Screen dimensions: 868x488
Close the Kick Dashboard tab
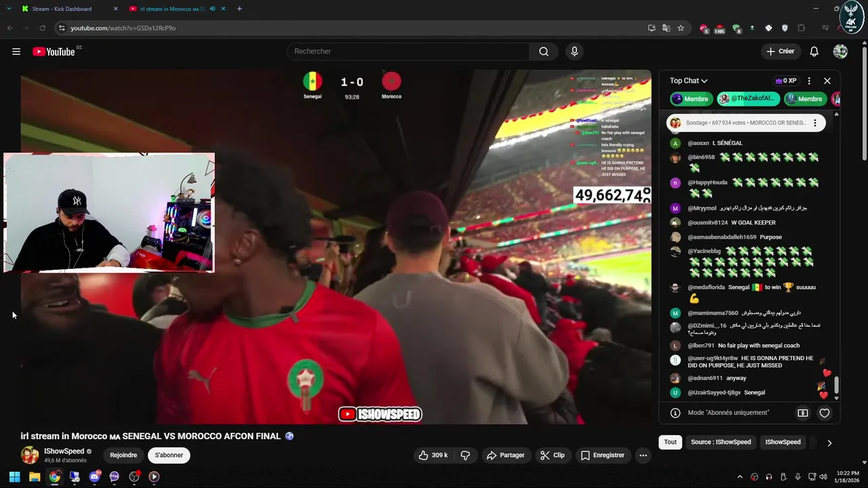coord(115,9)
